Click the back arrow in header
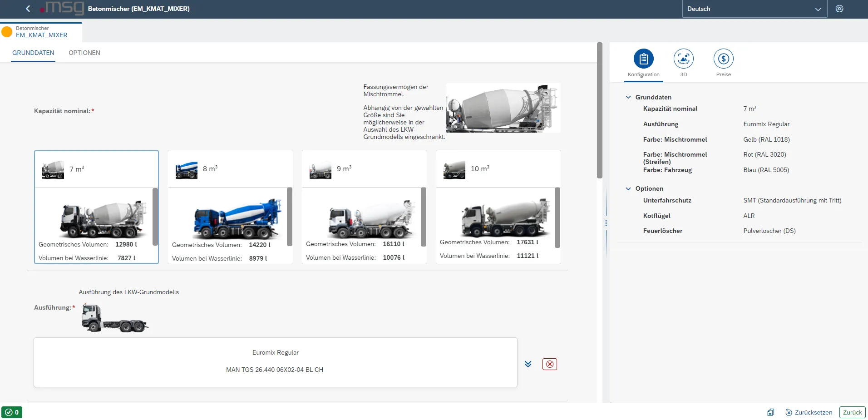The width and height of the screenshot is (868, 420). click(28, 9)
